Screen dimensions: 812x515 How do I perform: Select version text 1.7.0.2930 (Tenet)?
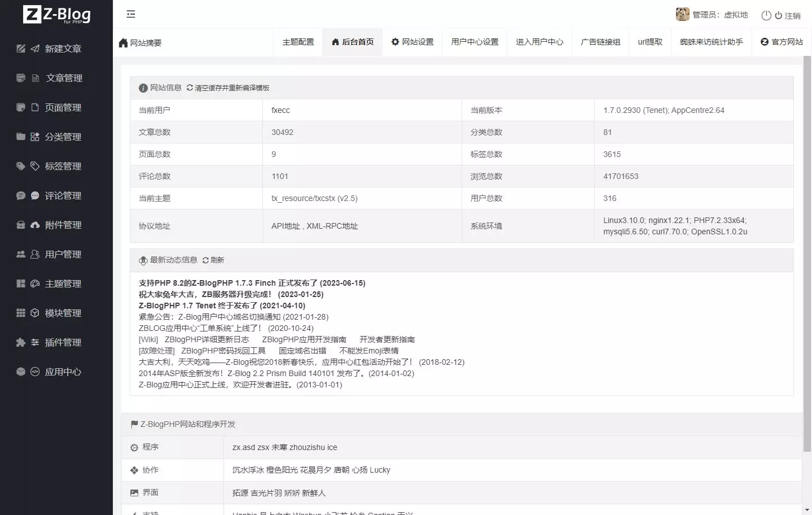click(x=636, y=110)
